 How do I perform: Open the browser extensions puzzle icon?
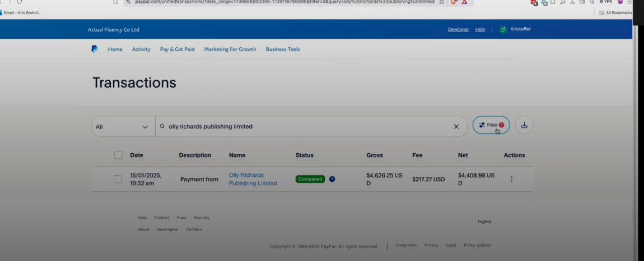(553, 2)
